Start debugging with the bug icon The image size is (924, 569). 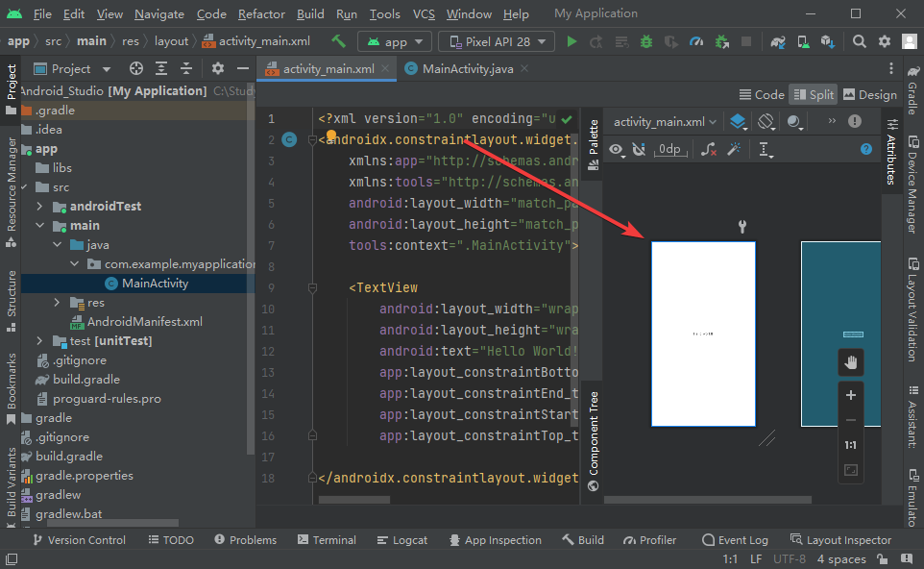646,42
